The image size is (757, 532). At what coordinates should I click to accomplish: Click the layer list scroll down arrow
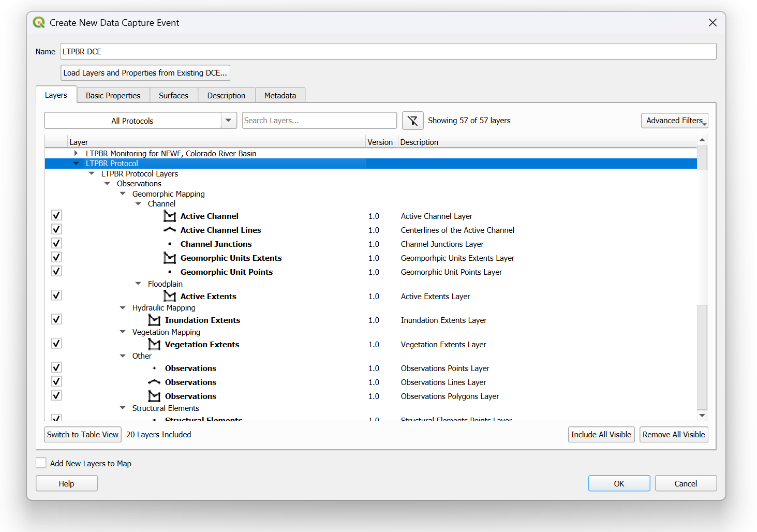pos(702,415)
